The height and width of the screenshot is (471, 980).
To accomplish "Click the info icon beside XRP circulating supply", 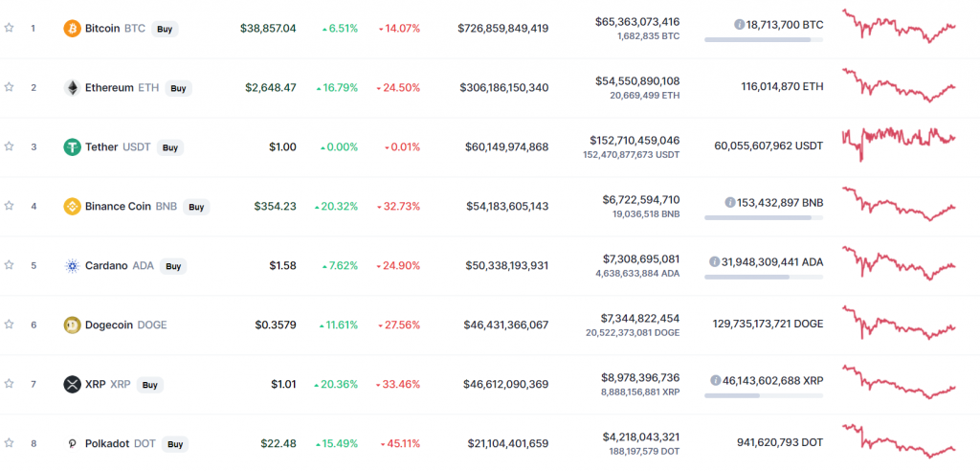I will coord(715,379).
